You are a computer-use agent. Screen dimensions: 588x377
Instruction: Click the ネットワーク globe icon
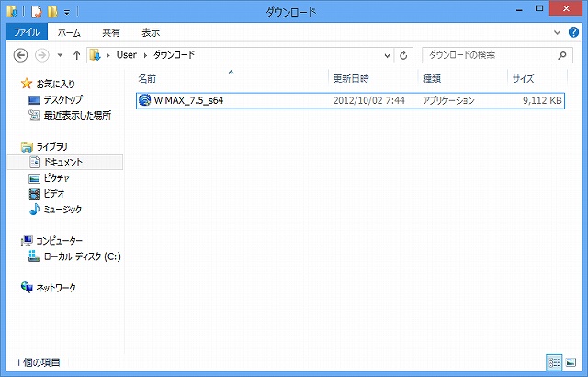click(x=27, y=287)
